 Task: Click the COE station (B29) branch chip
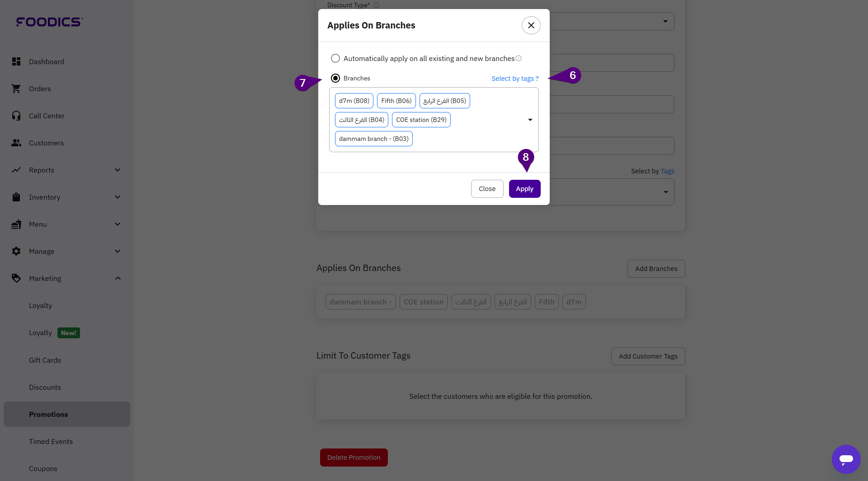tap(421, 120)
